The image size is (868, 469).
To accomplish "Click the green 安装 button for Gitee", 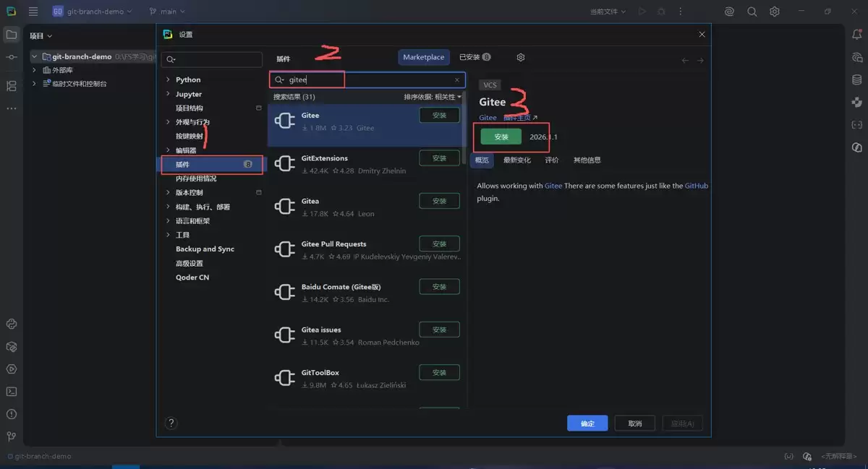I will 501,137.
